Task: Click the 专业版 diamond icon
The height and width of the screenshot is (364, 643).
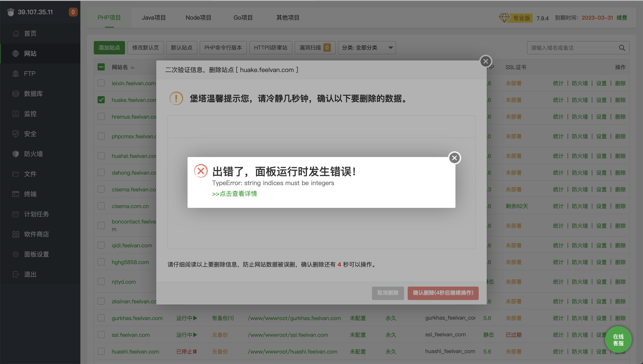Action: [504, 18]
